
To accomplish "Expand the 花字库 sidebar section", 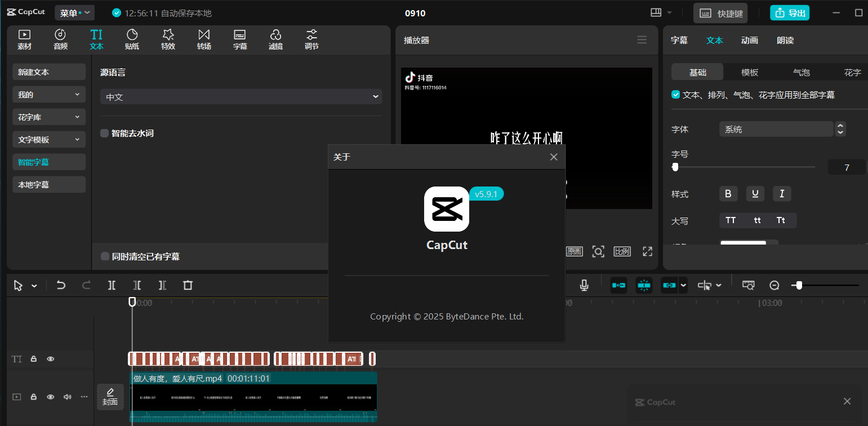I will click(x=49, y=117).
